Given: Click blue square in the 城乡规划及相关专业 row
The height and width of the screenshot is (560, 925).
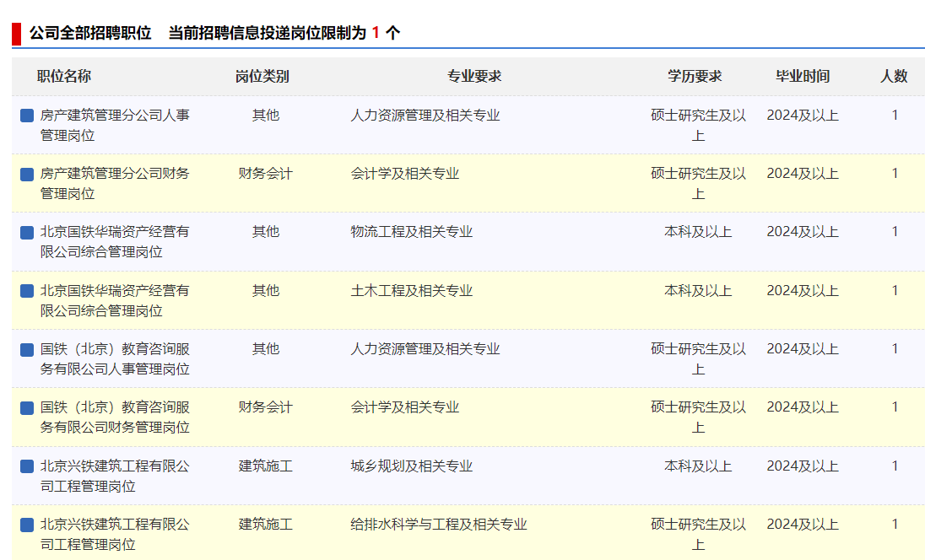Looking at the screenshot, I should pyautogui.click(x=26, y=466).
